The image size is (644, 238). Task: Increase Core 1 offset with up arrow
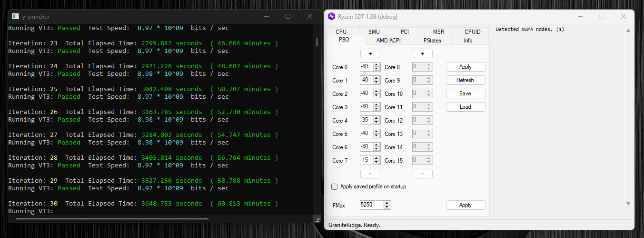(x=376, y=78)
